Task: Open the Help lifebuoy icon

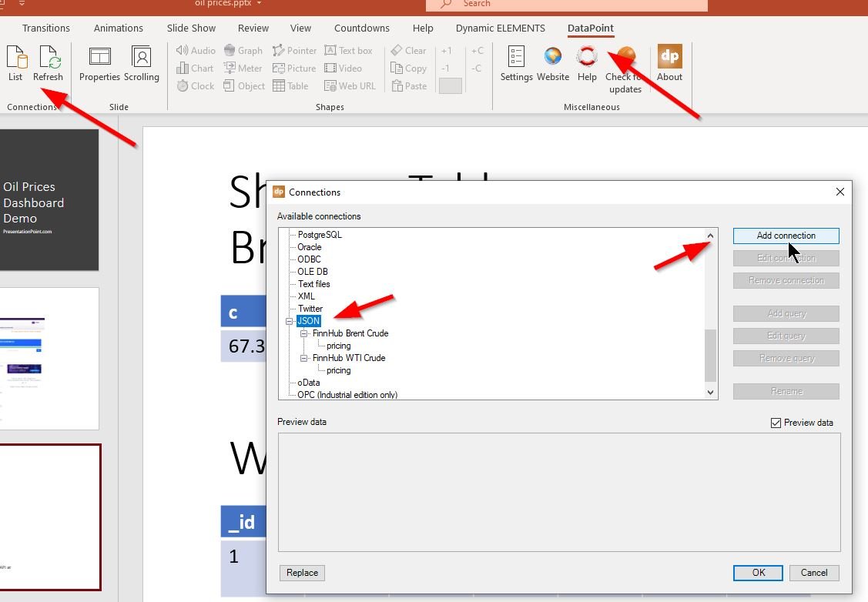Action: click(x=587, y=63)
